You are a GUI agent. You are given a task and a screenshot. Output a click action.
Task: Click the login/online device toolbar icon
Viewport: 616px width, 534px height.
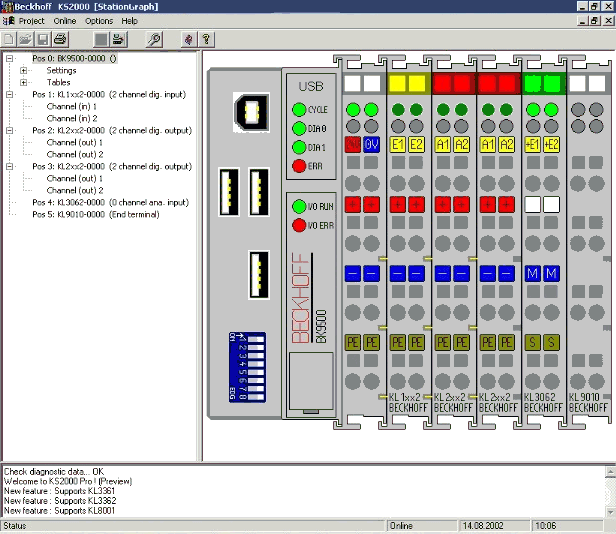[x=118, y=40]
